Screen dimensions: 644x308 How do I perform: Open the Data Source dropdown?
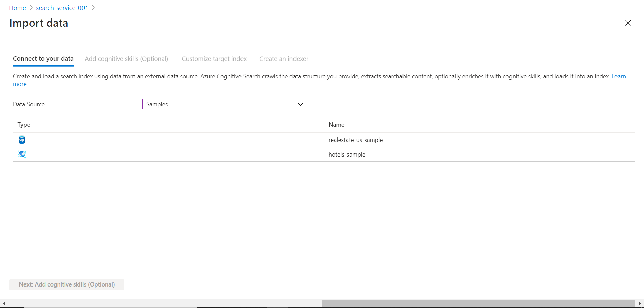click(225, 104)
